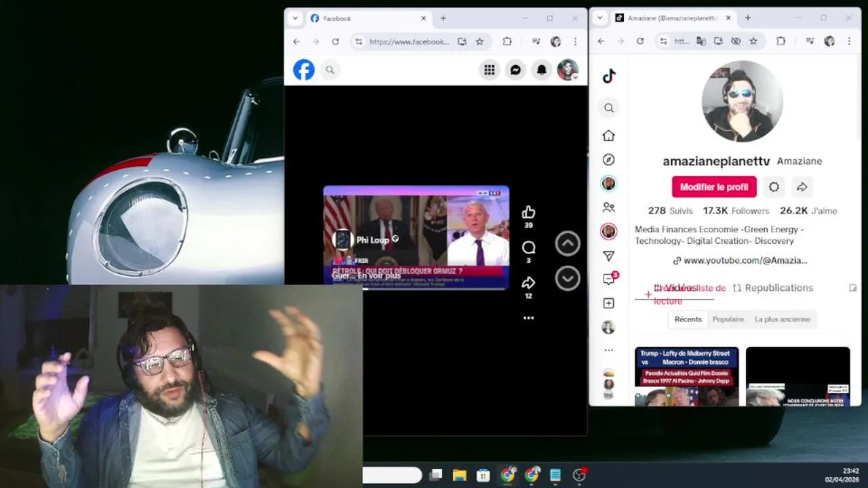Open more options dots on reel
Screen dimensions: 868x488
pyautogui.click(x=528, y=318)
